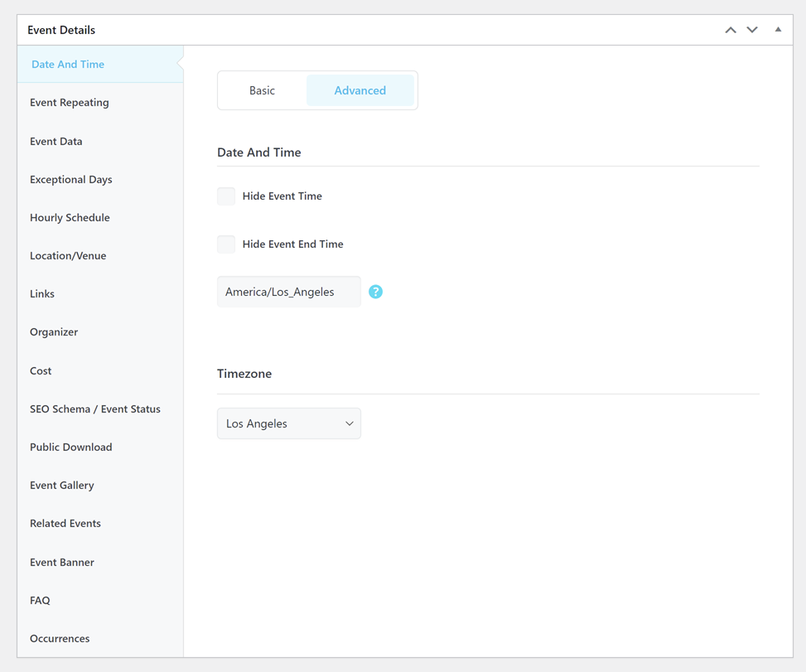This screenshot has width=806, height=672.
Task: Go to Occurrences settings
Action: (60, 639)
